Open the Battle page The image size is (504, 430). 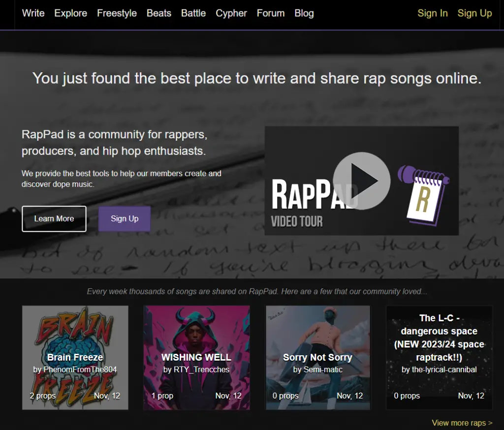click(x=193, y=13)
